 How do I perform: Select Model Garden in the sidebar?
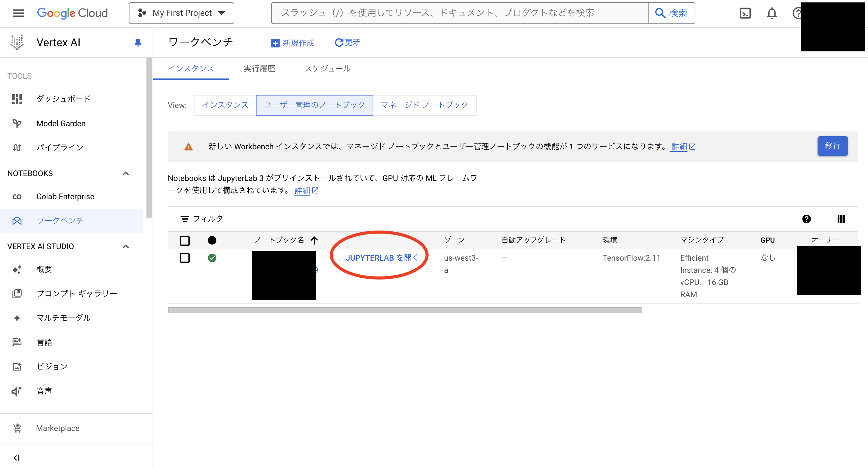[x=61, y=123]
